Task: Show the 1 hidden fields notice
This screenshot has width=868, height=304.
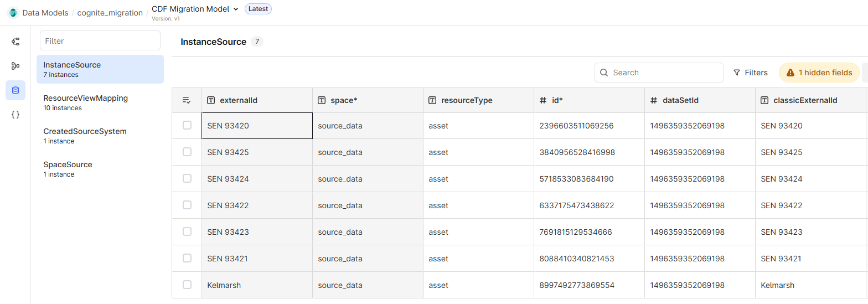Action: (x=819, y=73)
